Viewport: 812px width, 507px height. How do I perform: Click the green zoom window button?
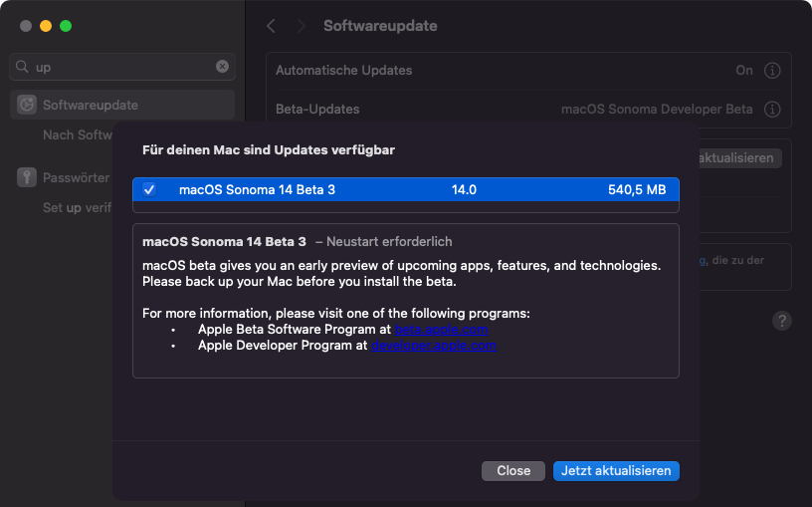point(66,26)
